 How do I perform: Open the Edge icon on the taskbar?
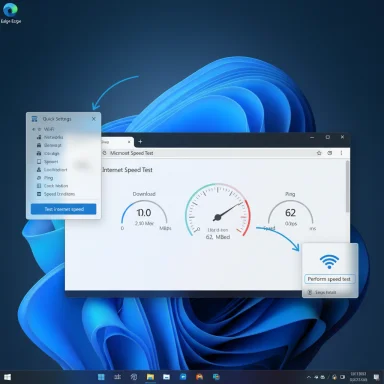pos(183,377)
